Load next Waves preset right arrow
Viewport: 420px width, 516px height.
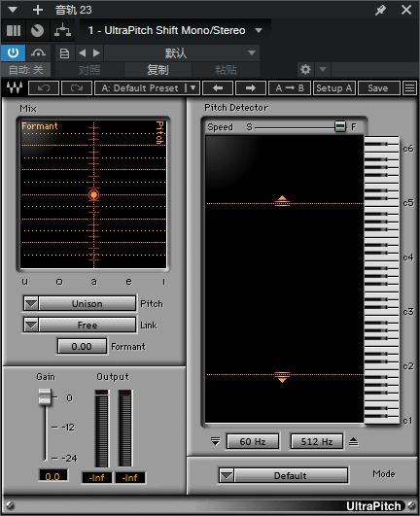(251, 88)
